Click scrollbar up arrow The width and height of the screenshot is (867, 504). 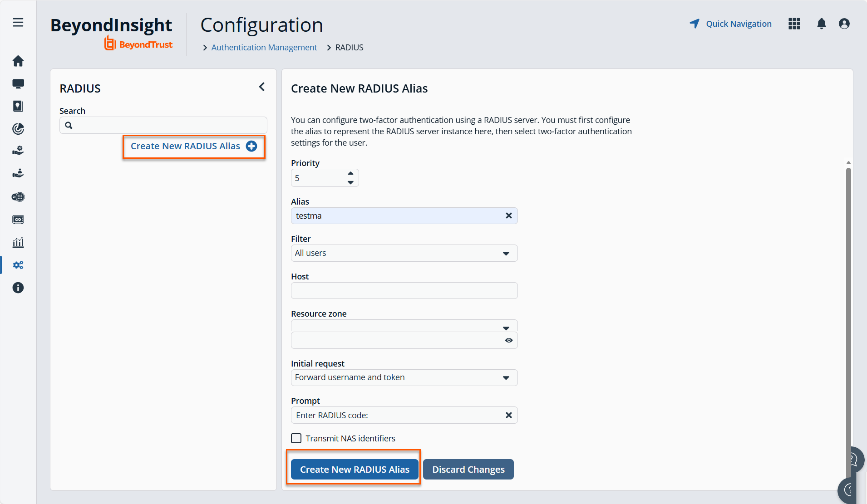(848, 162)
